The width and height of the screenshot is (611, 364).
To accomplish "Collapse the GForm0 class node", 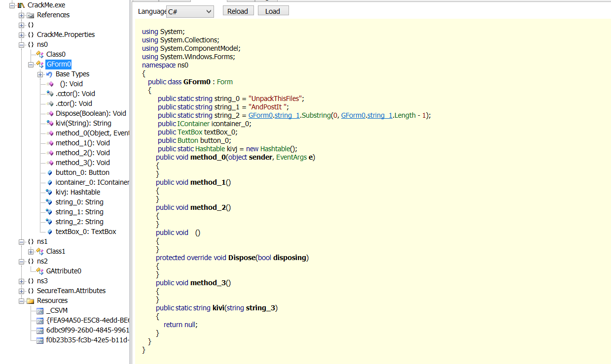I will click(31, 64).
